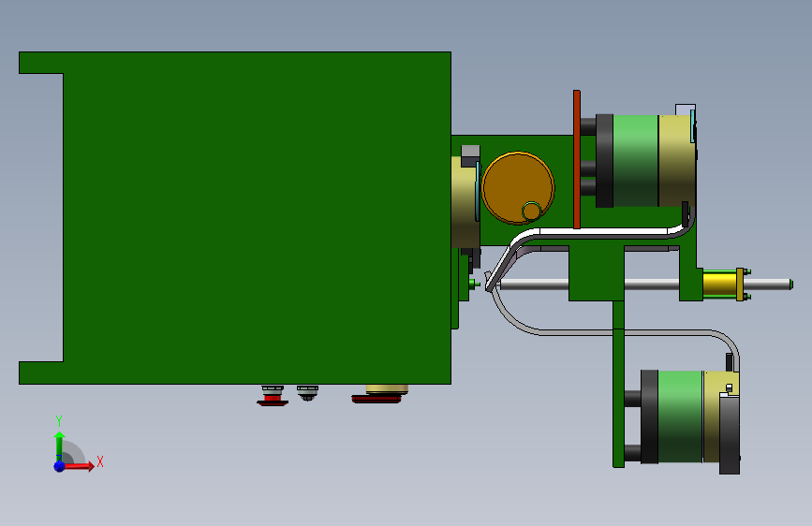Select the orange circular disc part
812x526 pixels.
coord(517,187)
